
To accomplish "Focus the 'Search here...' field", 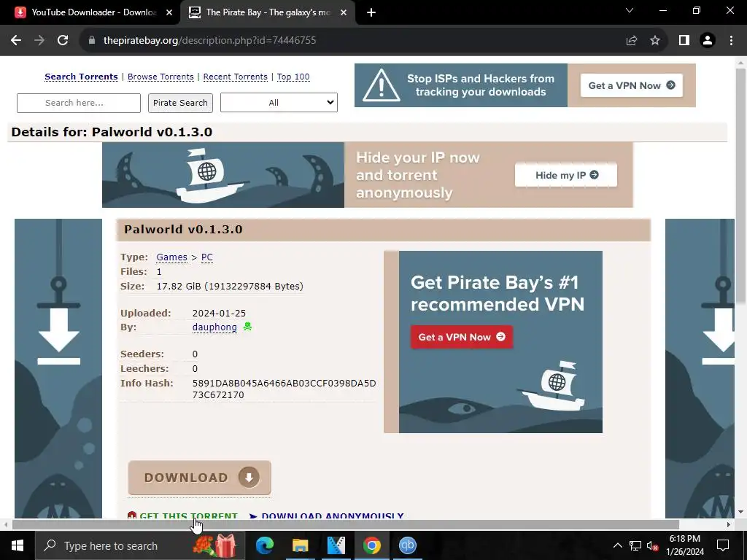I will click(x=79, y=103).
